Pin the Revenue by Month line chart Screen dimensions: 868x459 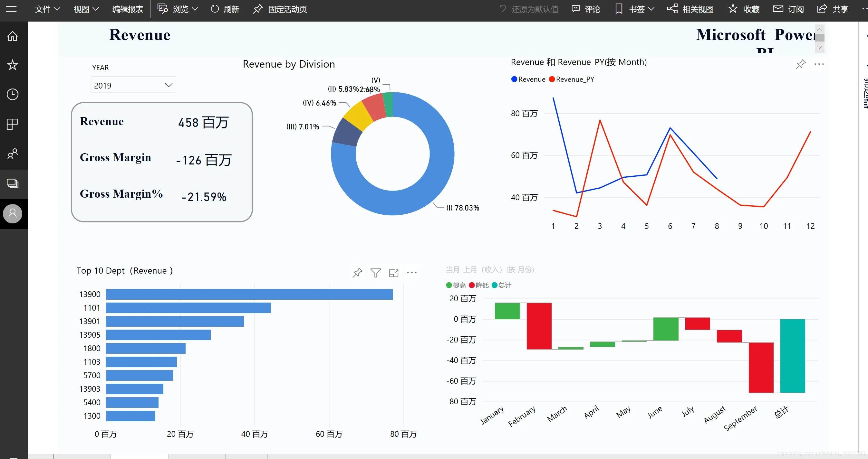(801, 64)
